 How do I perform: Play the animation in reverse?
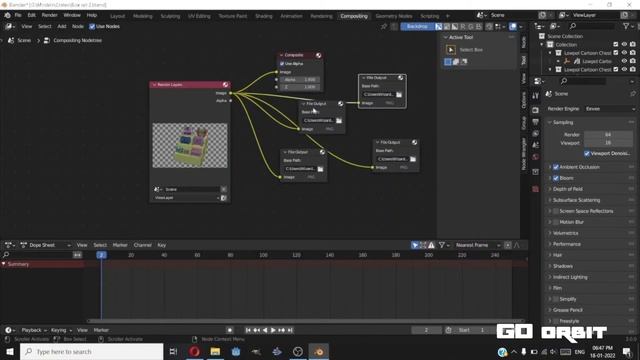click(265, 330)
